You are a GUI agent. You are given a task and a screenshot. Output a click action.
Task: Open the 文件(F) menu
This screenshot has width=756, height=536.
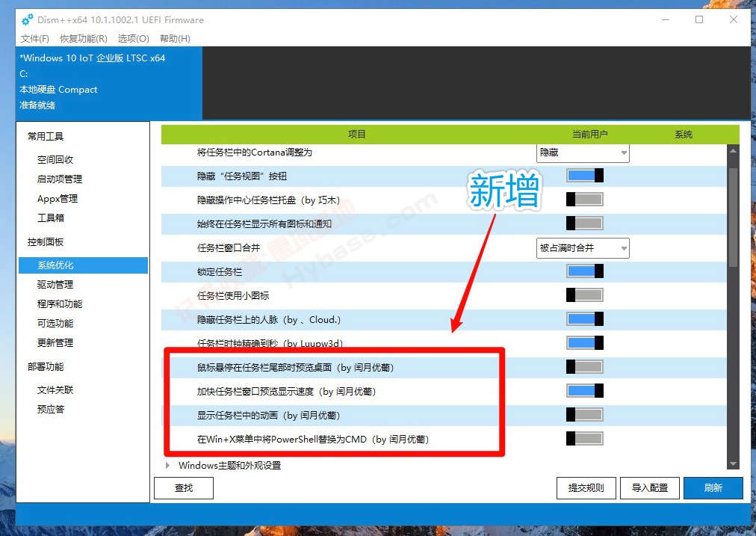(34, 39)
